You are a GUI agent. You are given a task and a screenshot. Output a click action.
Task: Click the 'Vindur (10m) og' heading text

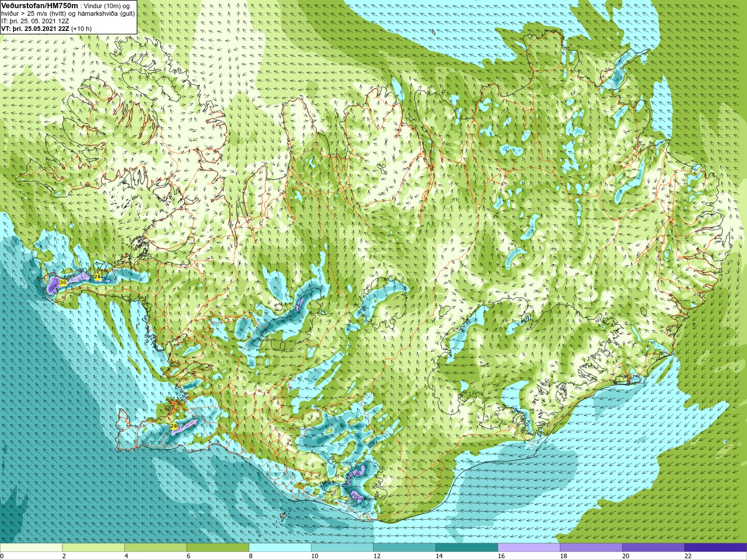click(106, 6)
